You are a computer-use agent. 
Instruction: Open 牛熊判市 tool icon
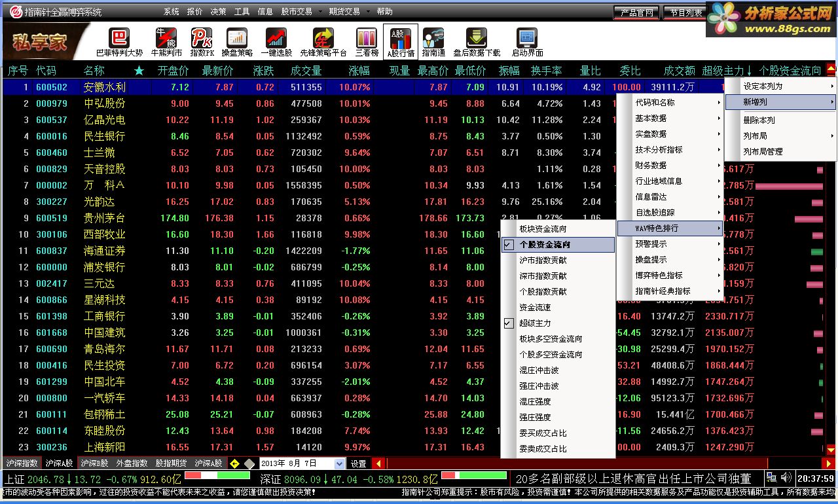166,43
